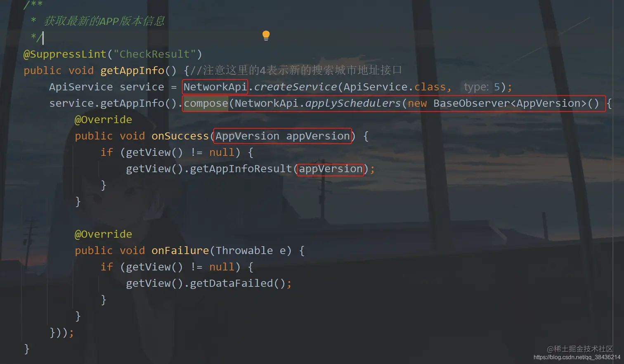Click the getAppInfo method declaration name
The width and height of the screenshot is (624, 364).
132,71
